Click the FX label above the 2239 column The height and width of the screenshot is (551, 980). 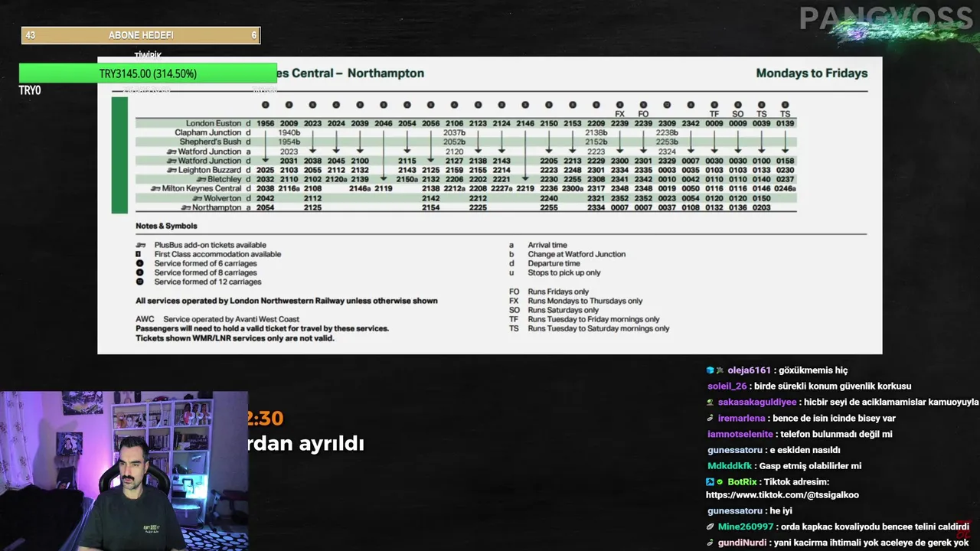tap(619, 114)
